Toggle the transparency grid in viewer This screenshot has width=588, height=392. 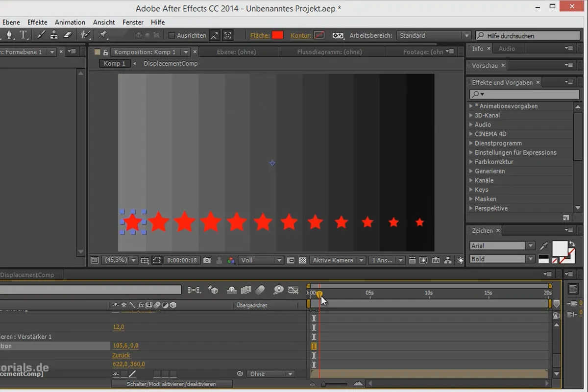tap(302, 261)
